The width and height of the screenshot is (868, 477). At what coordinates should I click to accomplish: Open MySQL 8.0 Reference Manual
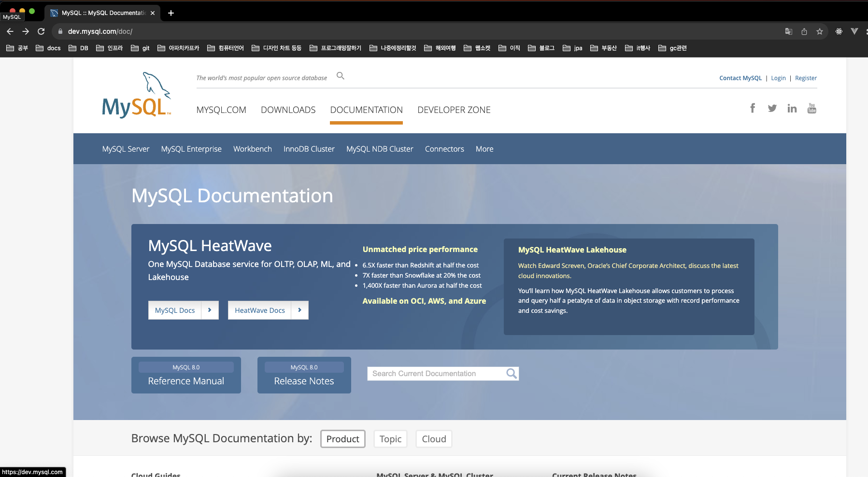pyautogui.click(x=186, y=375)
